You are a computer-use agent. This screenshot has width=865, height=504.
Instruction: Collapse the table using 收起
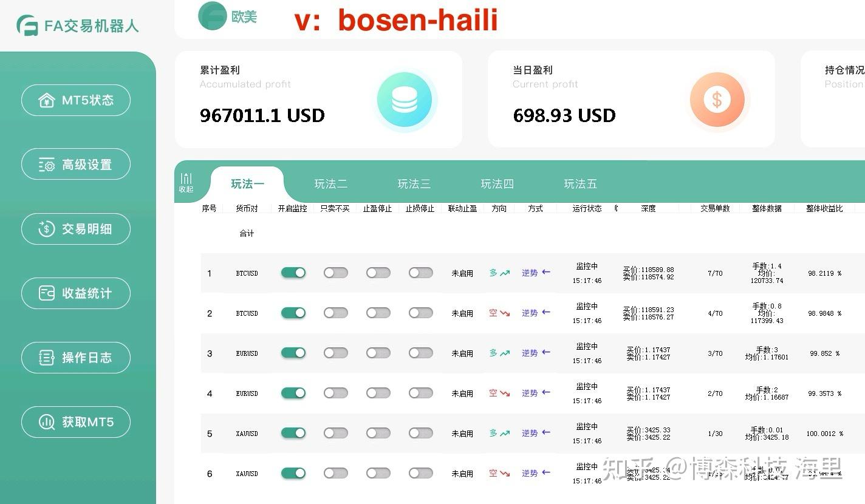186,182
